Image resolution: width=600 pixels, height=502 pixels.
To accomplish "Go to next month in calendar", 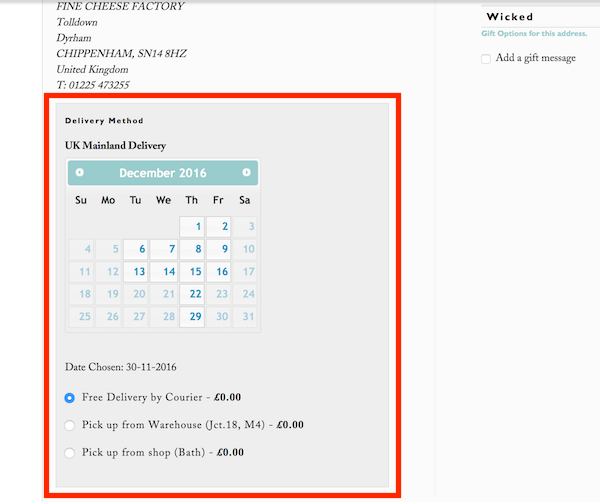I will (246, 173).
